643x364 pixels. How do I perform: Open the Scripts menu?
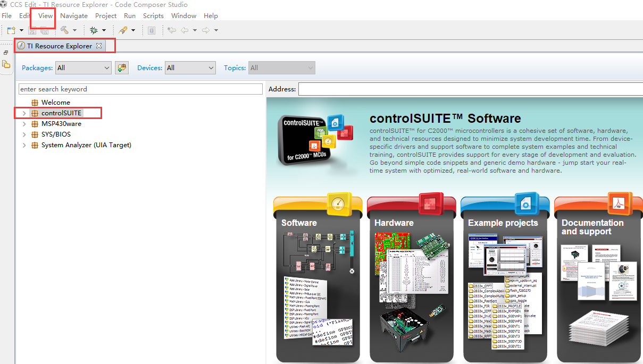point(153,15)
